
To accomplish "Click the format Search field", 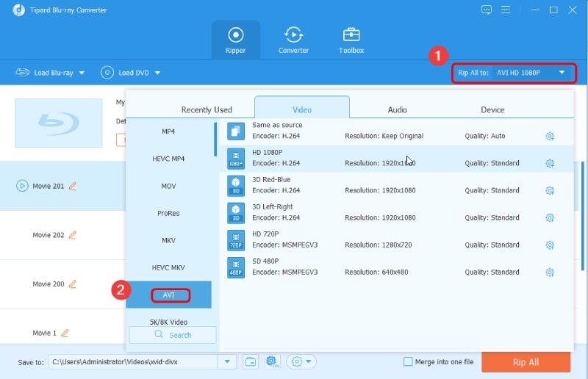I will tap(173, 335).
